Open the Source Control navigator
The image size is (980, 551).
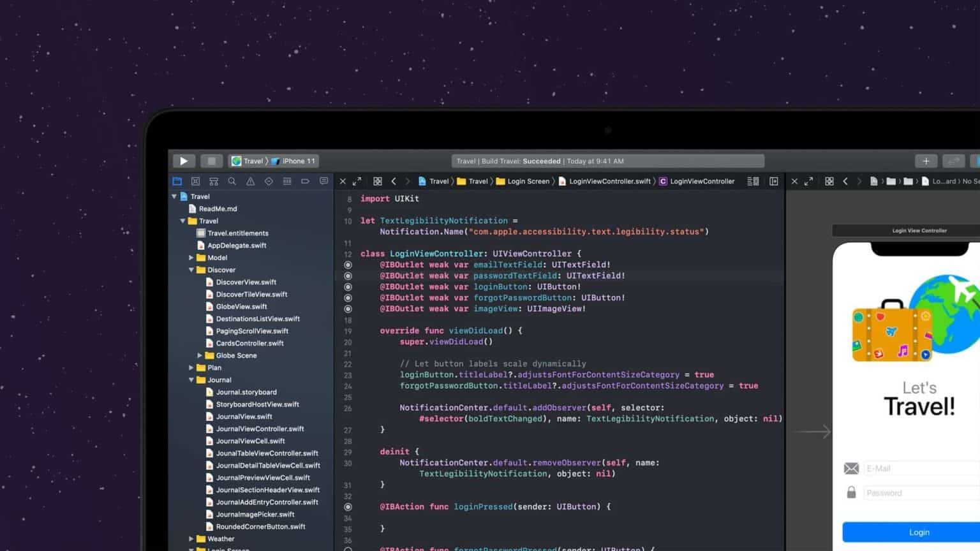click(x=196, y=182)
